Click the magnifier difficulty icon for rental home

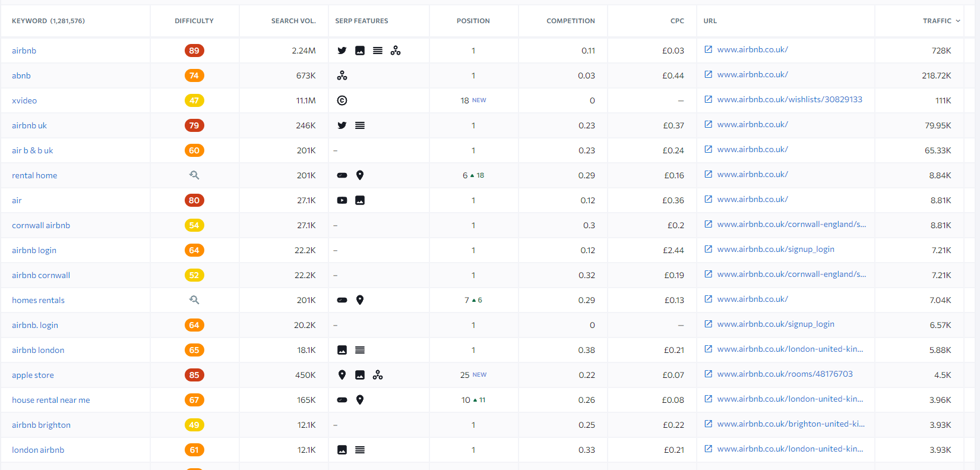tap(194, 175)
